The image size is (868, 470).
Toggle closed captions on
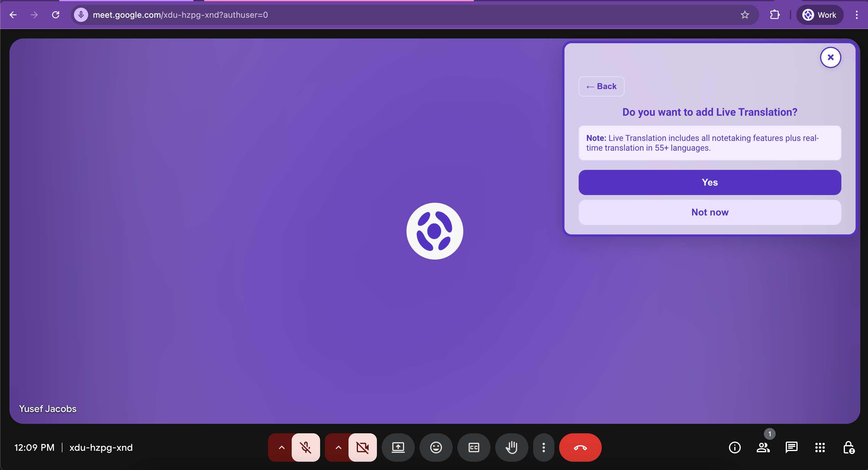point(473,448)
